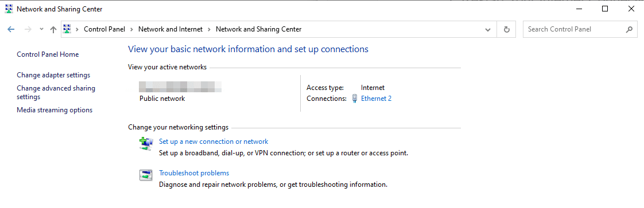Open Set up a new connection link
This screenshot has height=208, width=644.
pyautogui.click(x=214, y=142)
